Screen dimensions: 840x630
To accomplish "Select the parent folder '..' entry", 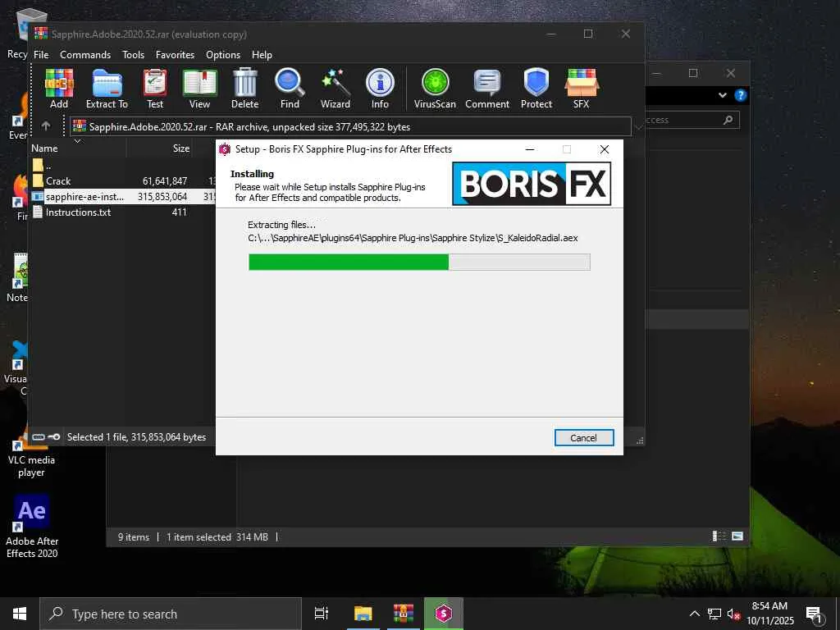I will click(123, 166).
